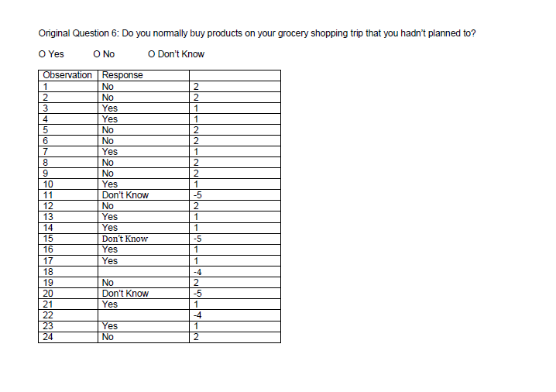556x392 pixels.
Task: Click the empty third column header cell
Action: 235,76
